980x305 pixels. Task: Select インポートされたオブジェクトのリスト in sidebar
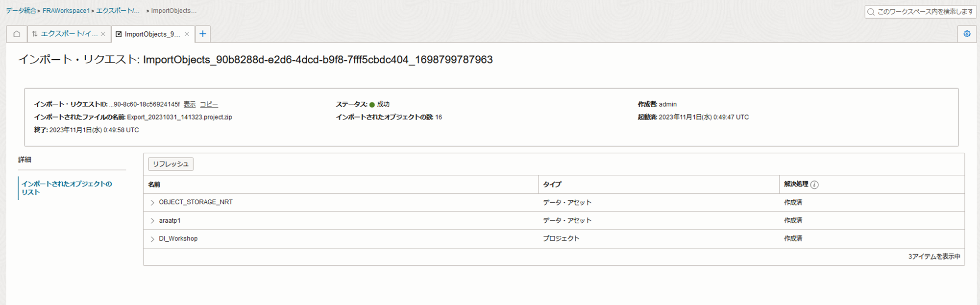pos(67,188)
